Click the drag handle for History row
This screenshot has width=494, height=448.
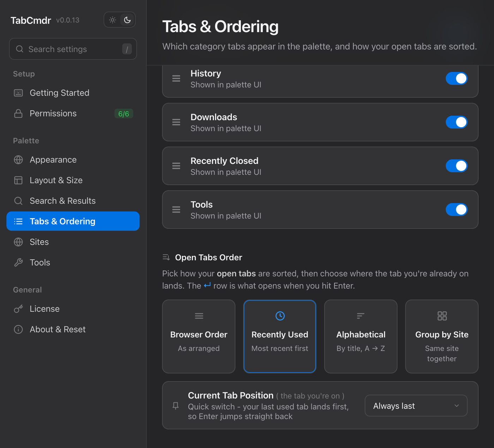coord(176,78)
